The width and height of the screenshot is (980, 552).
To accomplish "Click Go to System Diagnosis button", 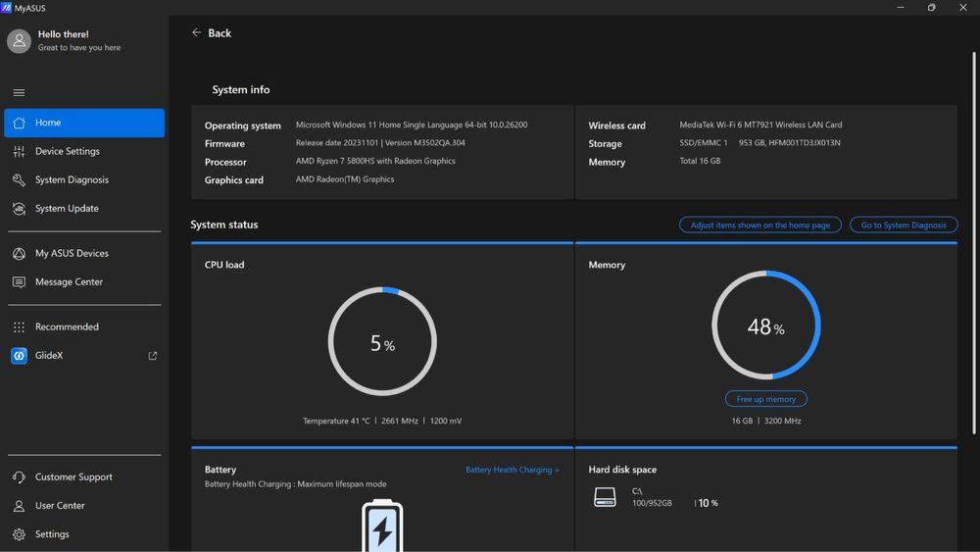I will (904, 226).
